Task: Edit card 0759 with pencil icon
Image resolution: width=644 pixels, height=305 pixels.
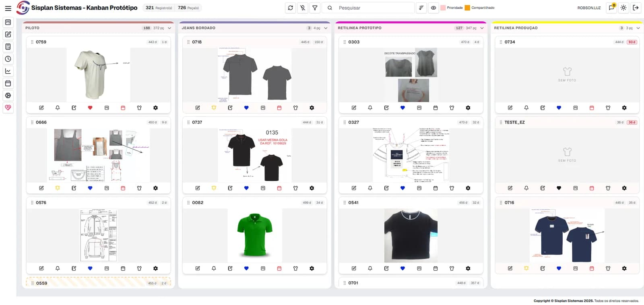Action: coord(41,108)
